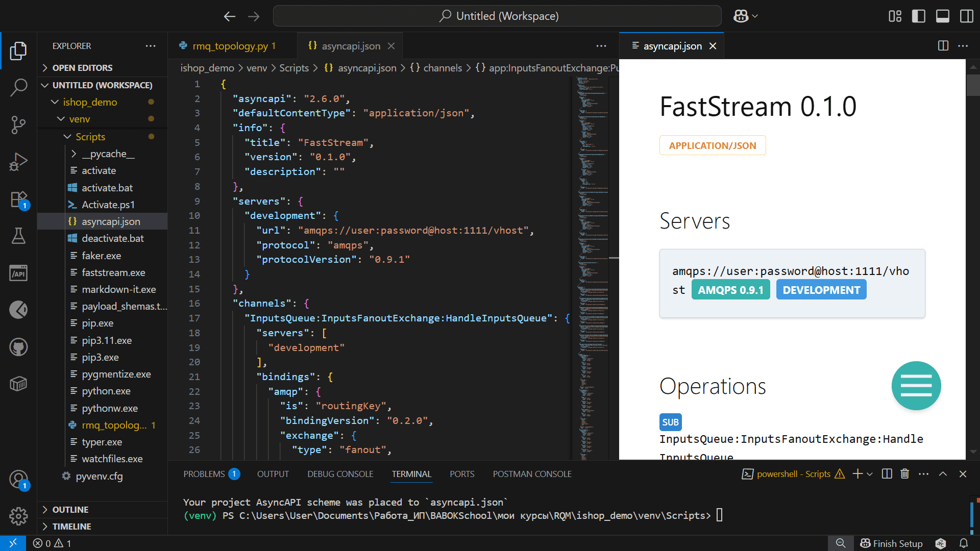The image size is (980, 551).
Task: Click Finish Setup in status bar
Action: (892, 543)
